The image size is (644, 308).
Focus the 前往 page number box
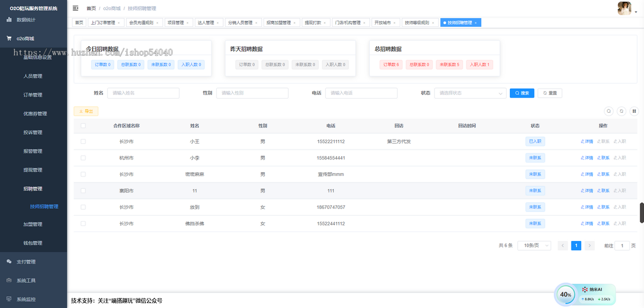622,245
